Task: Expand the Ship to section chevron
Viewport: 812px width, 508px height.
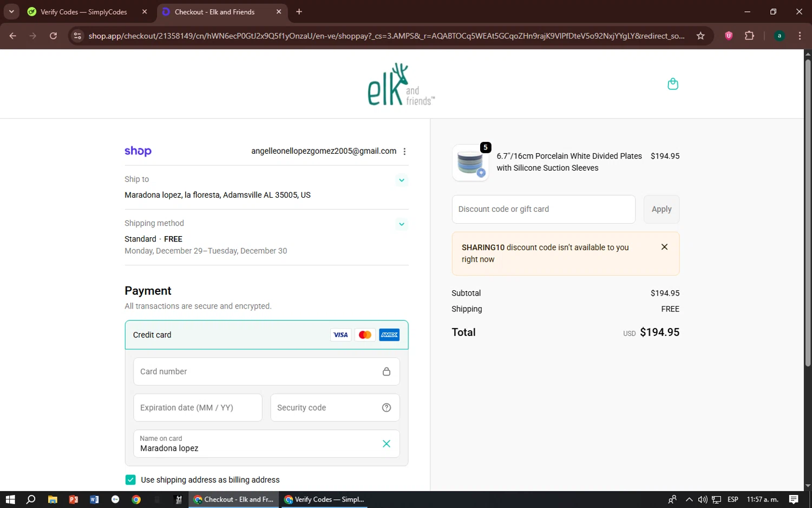Action: pyautogui.click(x=402, y=180)
